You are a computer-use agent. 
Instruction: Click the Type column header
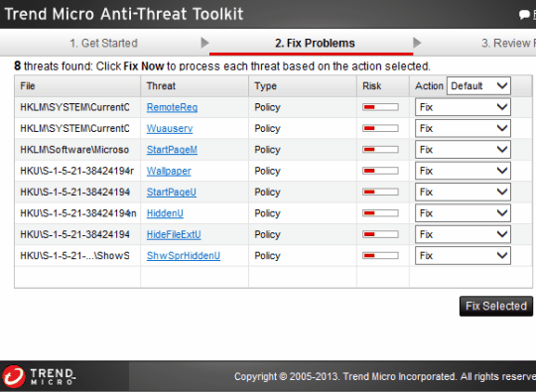click(x=303, y=86)
